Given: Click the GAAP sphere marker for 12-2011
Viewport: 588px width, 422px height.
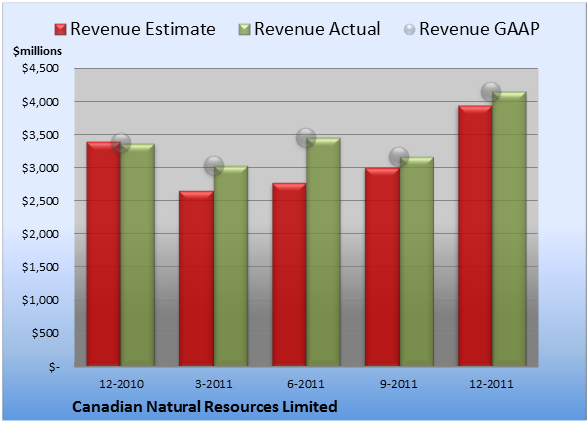Looking at the screenshot, I should tap(491, 92).
